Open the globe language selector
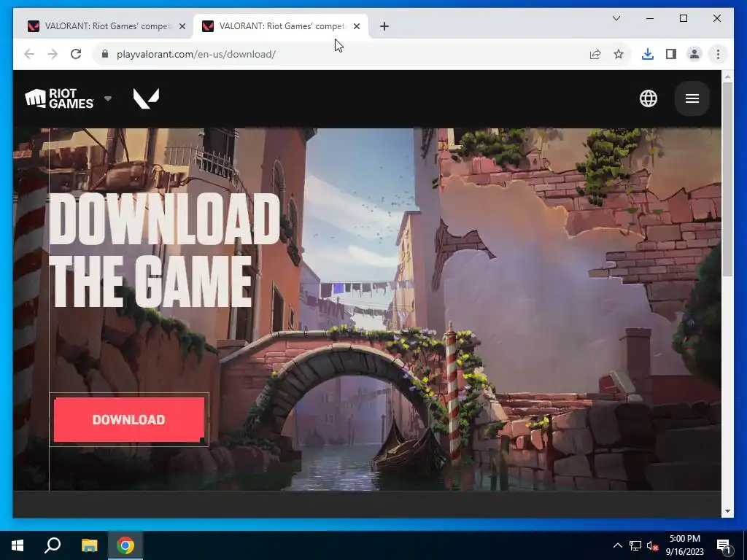747x560 pixels. [649, 98]
